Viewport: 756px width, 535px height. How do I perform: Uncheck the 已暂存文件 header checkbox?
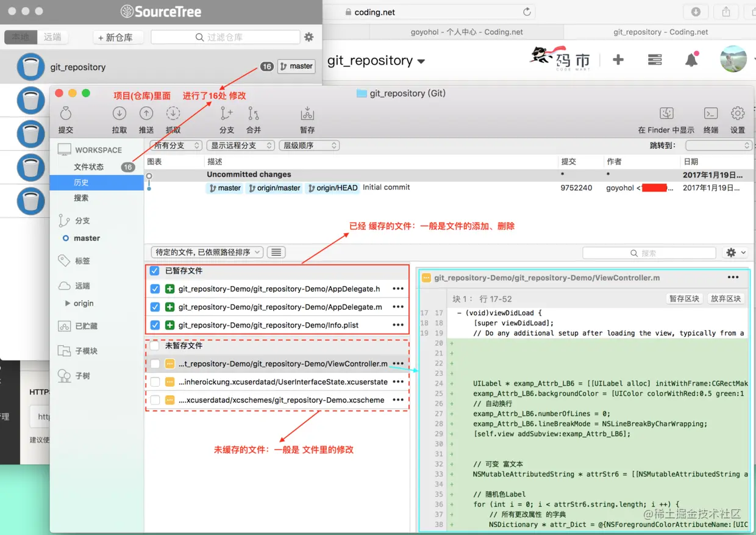[155, 270]
